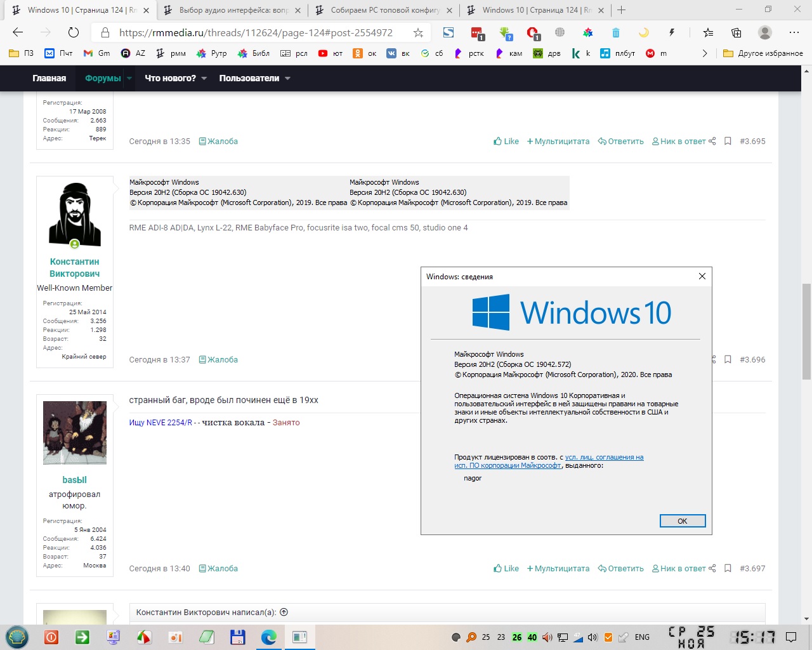Open the 'Константин Викторович' profile name link
Screen dimensions: 812x650
click(x=75, y=267)
